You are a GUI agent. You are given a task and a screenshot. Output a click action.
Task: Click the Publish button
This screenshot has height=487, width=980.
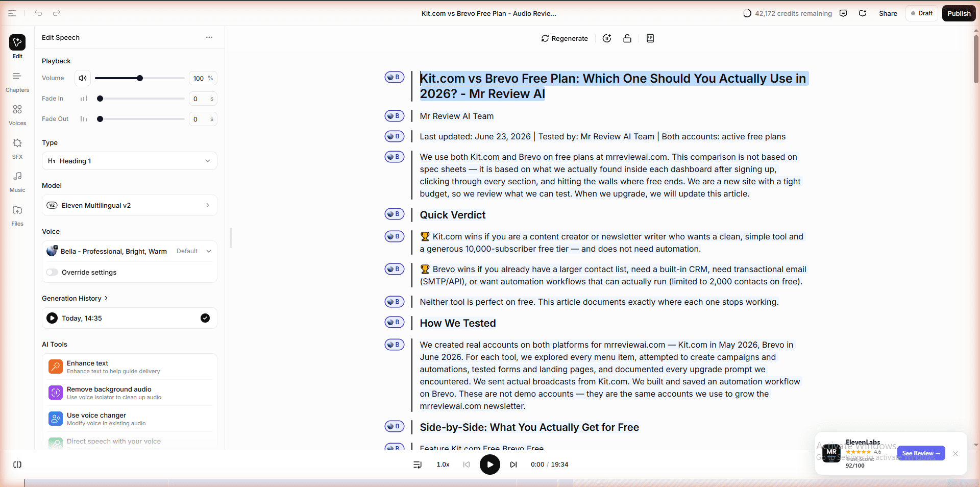point(959,13)
